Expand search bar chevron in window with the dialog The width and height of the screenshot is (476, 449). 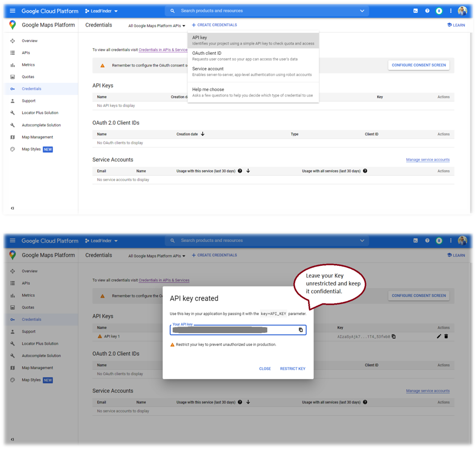coord(362,241)
